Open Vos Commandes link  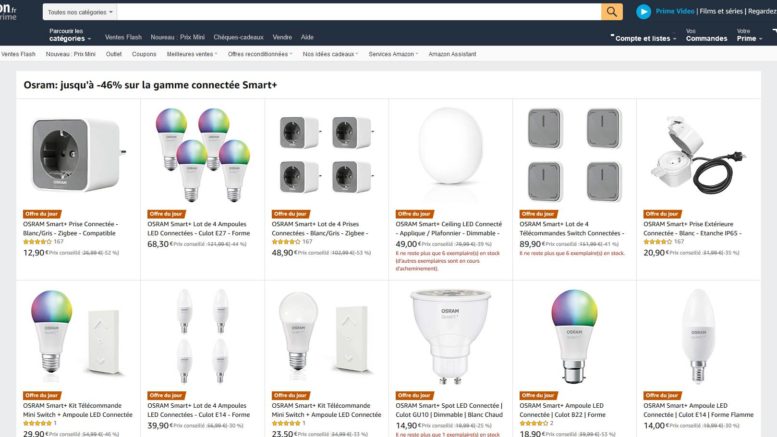pyautogui.click(x=706, y=35)
